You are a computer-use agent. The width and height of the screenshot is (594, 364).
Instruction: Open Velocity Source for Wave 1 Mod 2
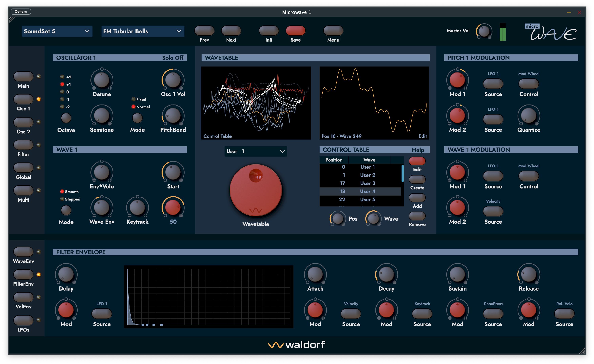[x=493, y=211]
